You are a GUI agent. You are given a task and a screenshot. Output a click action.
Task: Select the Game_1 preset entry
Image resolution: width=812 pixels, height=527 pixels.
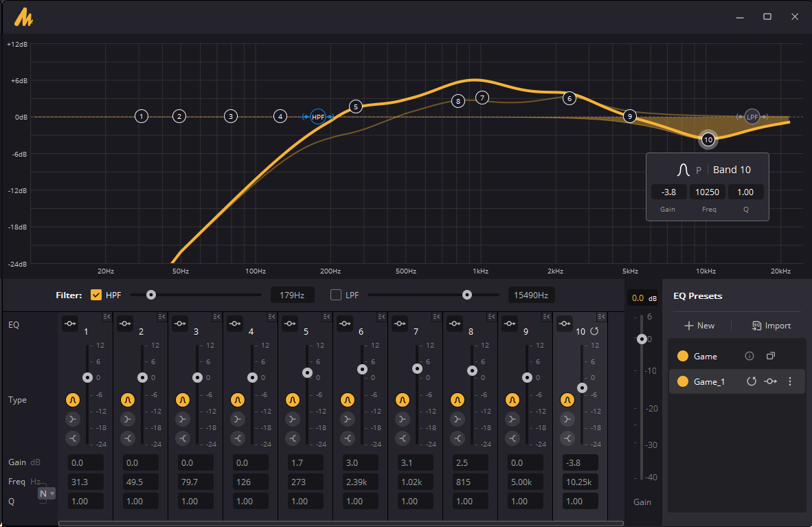pyautogui.click(x=709, y=381)
